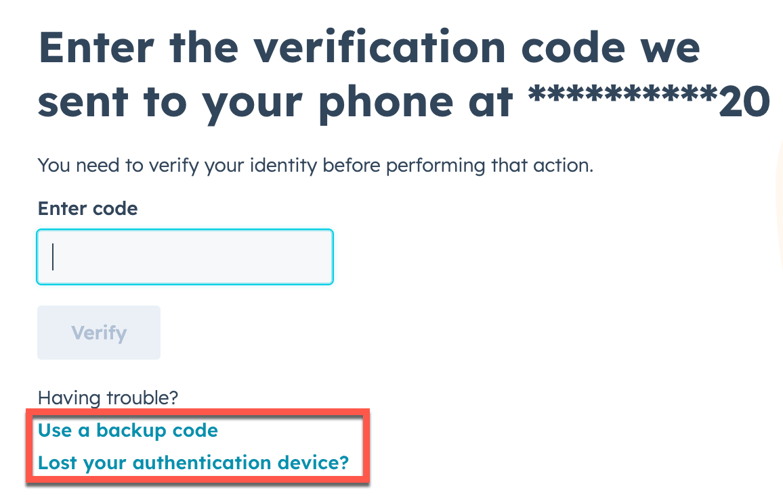Place cursor in the verification code box
This screenshot has height=503, width=783.
(185, 257)
